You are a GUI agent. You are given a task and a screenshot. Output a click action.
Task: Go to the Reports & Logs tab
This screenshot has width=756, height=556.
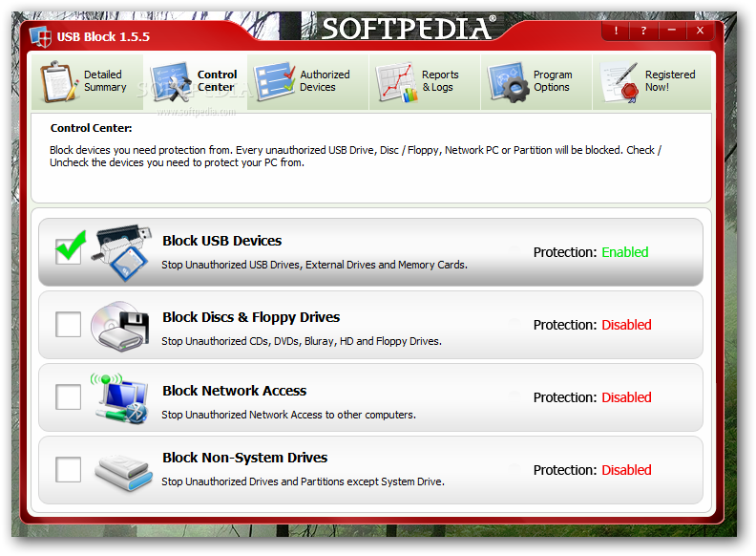pos(425,81)
